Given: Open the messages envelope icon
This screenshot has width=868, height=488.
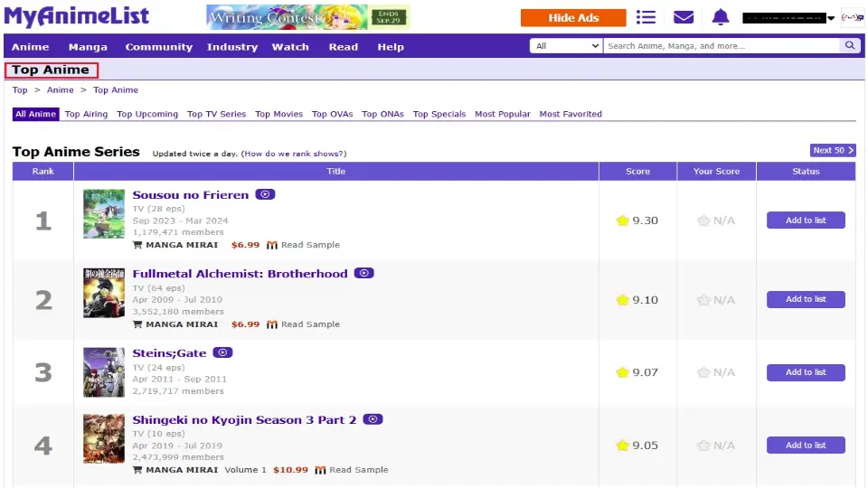Looking at the screenshot, I should pos(684,18).
